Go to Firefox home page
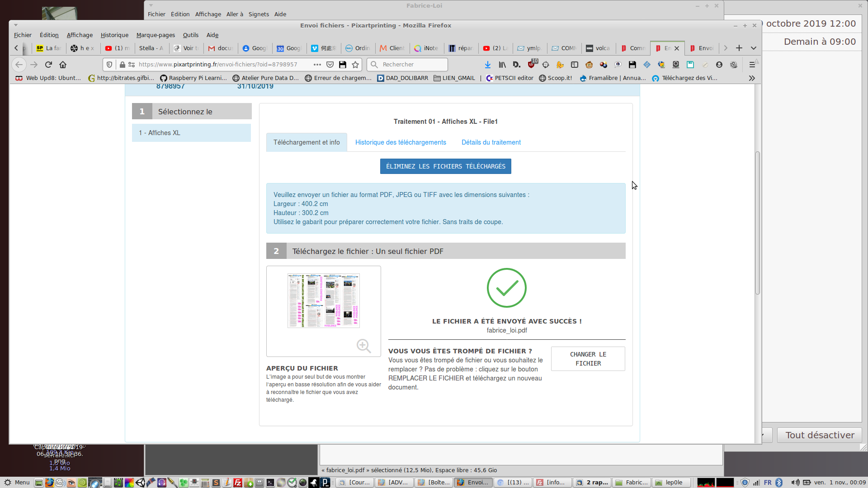868x488 pixels. point(63,65)
